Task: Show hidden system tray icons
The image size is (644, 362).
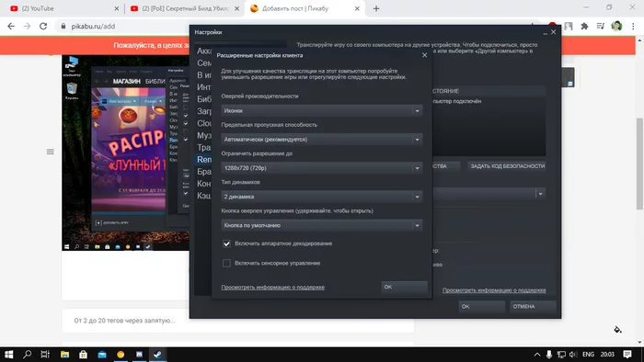Action: [537, 355]
